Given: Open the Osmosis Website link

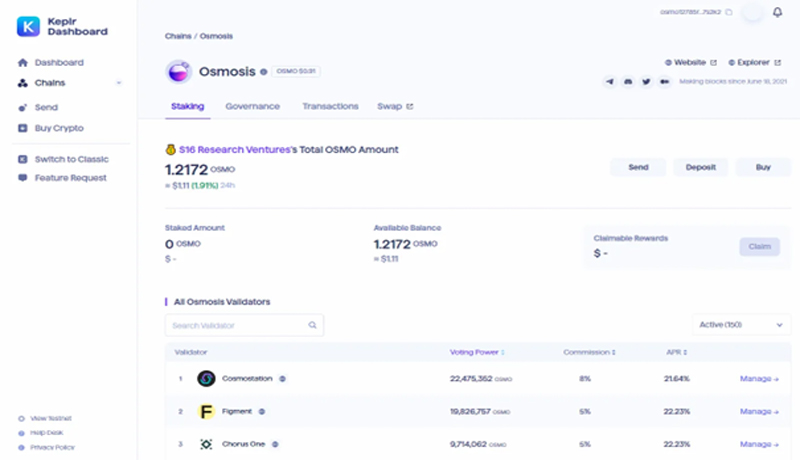Looking at the screenshot, I should coord(690,63).
